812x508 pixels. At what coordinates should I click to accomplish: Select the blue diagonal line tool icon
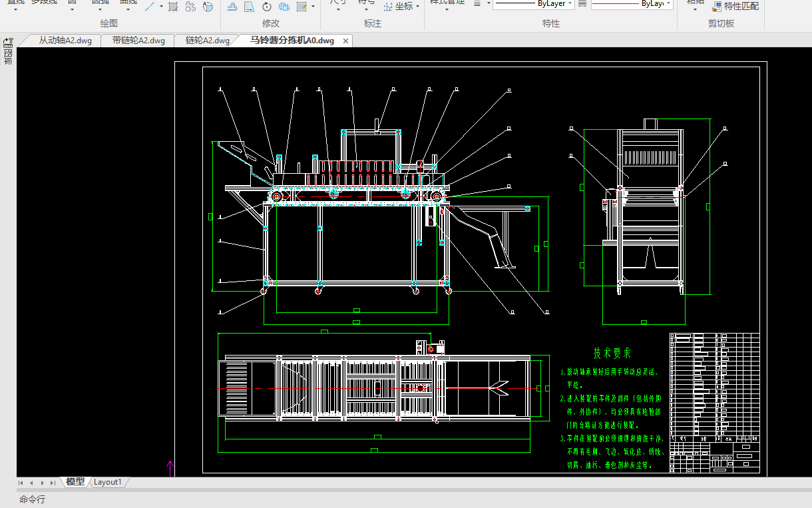(150, 7)
